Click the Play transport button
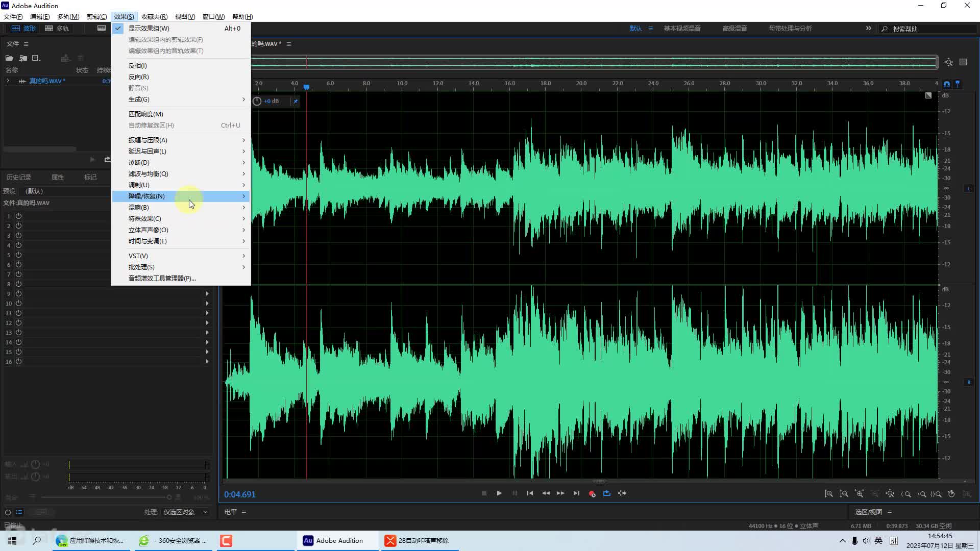Viewport: 980px width, 551px height. tap(499, 493)
